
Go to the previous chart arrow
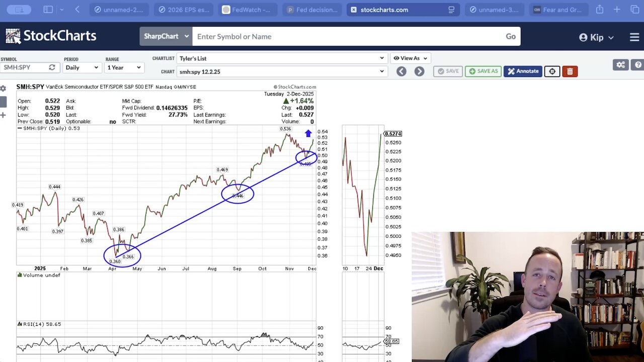click(401, 71)
